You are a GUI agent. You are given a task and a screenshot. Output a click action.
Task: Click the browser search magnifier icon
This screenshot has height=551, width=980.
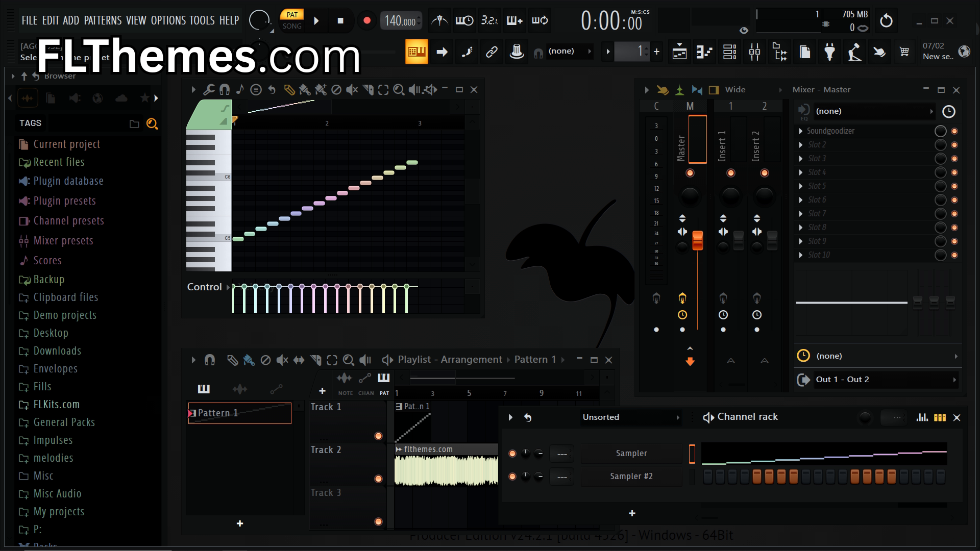[x=152, y=123]
